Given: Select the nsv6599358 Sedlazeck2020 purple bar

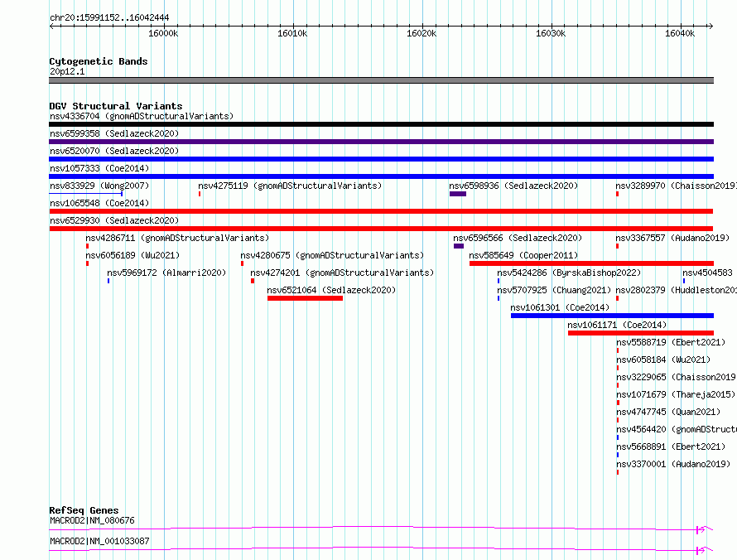Looking at the screenshot, I should (x=381, y=142).
